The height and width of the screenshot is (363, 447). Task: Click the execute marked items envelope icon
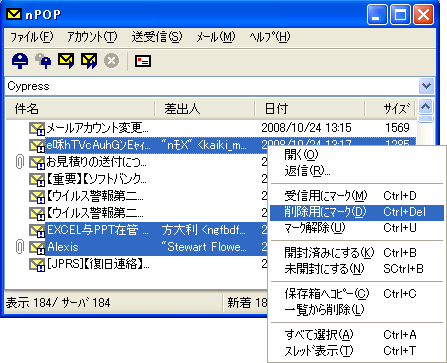point(66,61)
